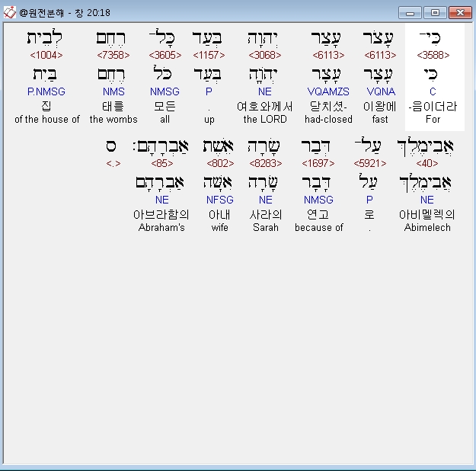Viewport: 476px width, 471px height.
Task: Click the Korean gloss 집
Action: click(46, 106)
